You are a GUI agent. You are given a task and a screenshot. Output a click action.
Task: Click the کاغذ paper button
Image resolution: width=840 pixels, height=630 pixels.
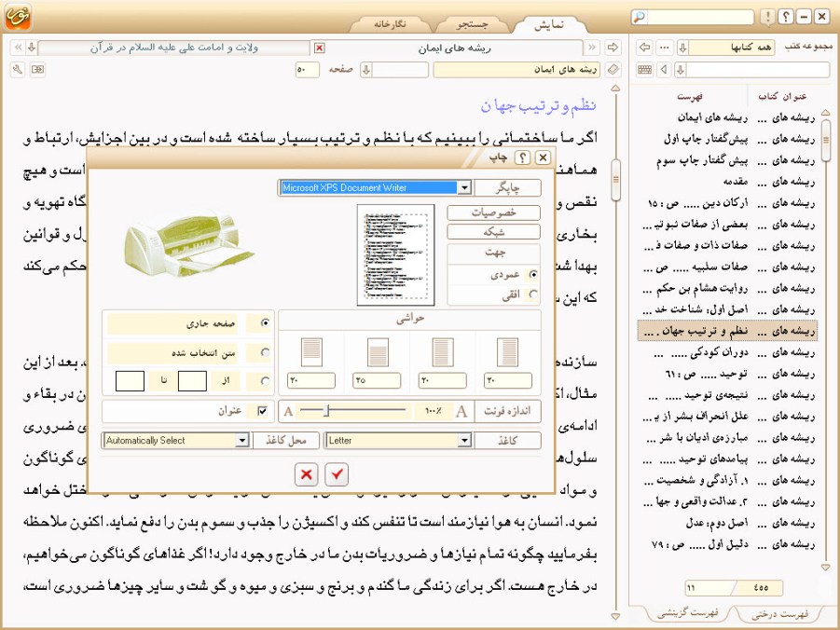click(507, 441)
